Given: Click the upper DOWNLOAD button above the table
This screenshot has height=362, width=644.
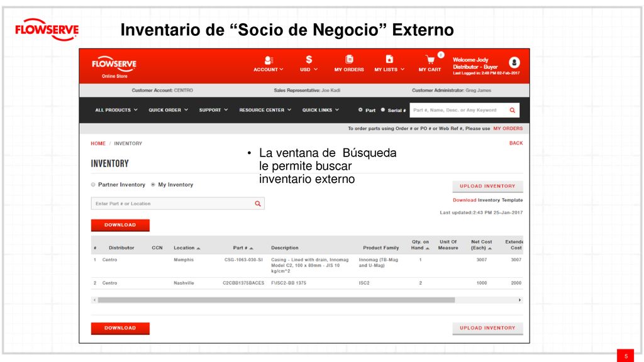Looking at the screenshot, I should tap(120, 226).
